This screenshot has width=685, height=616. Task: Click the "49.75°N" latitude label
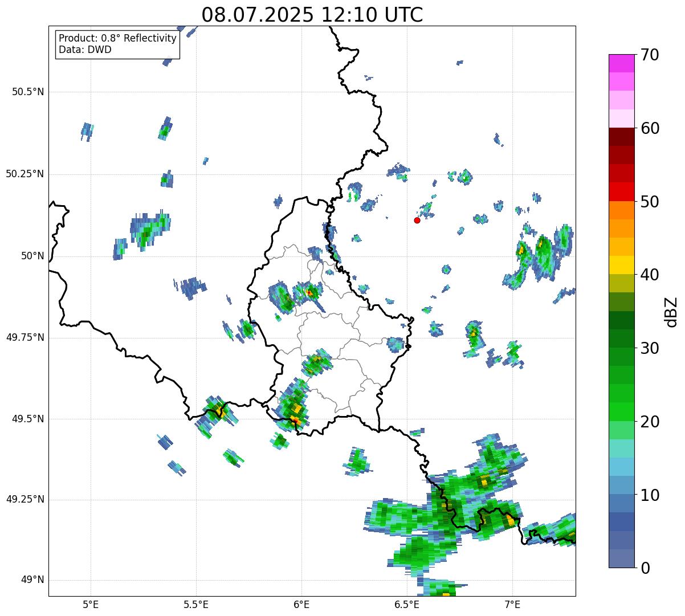(25, 337)
